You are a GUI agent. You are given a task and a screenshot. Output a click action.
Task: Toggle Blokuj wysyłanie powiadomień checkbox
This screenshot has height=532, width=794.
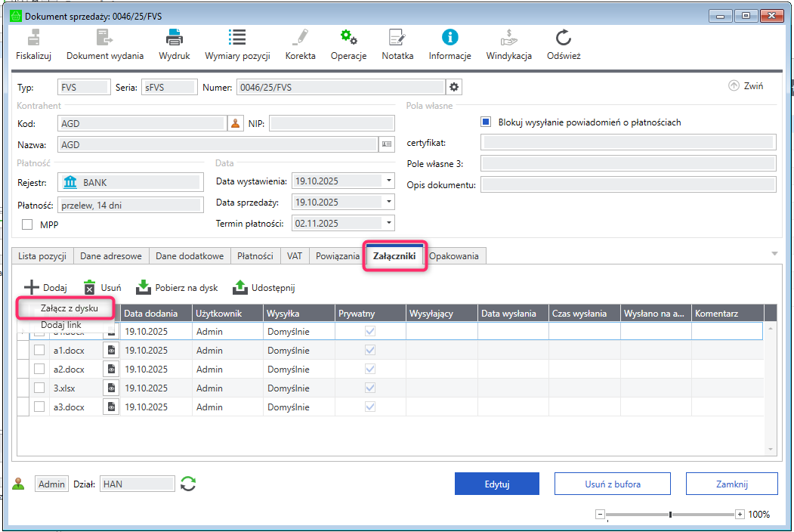(x=487, y=122)
